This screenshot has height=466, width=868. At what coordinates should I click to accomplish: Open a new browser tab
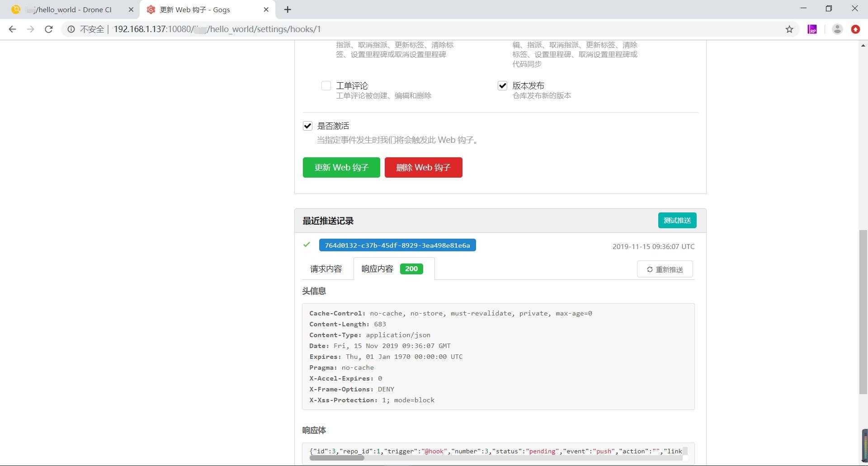pos(288,9)
